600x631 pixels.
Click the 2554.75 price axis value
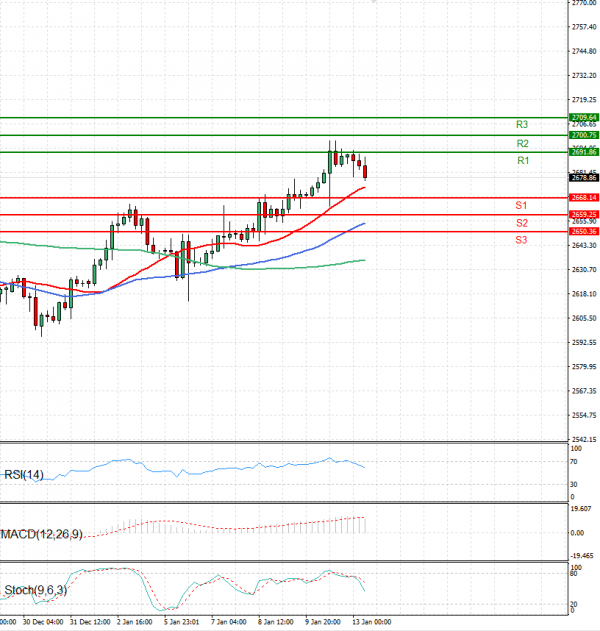tap(584, 415)
